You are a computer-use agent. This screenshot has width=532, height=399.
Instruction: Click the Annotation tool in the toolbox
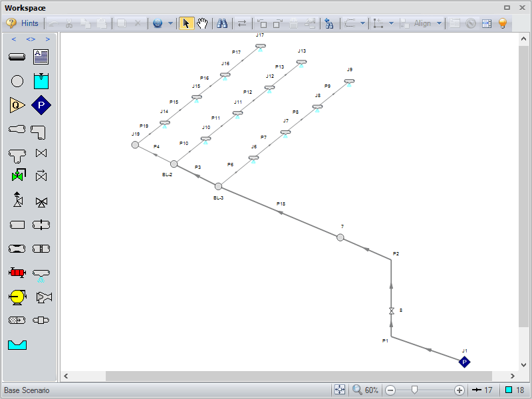tap(41, 57)
